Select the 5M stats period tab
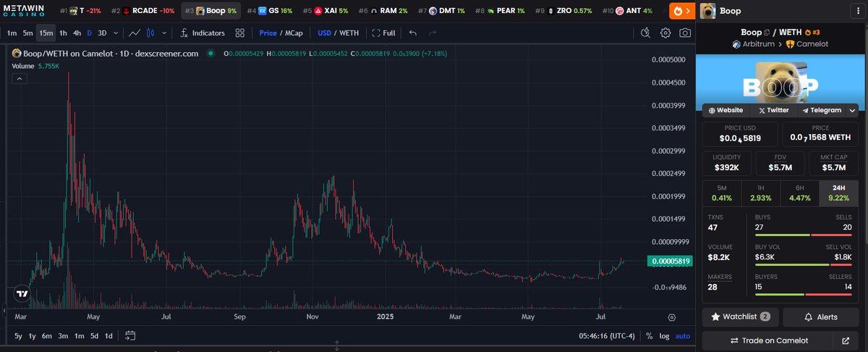 722,193
